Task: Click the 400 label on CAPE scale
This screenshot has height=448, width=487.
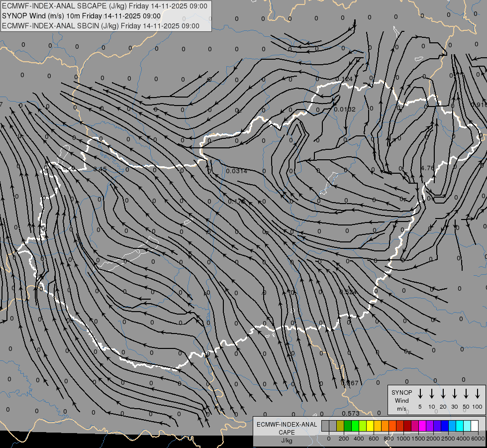Action: (359, 439)
